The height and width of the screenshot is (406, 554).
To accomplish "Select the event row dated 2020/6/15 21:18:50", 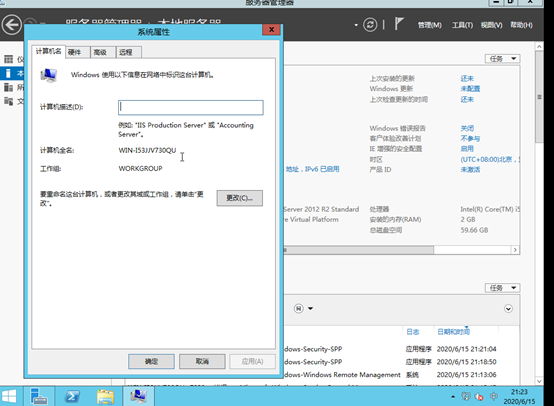I will click(x=401, y=362).
